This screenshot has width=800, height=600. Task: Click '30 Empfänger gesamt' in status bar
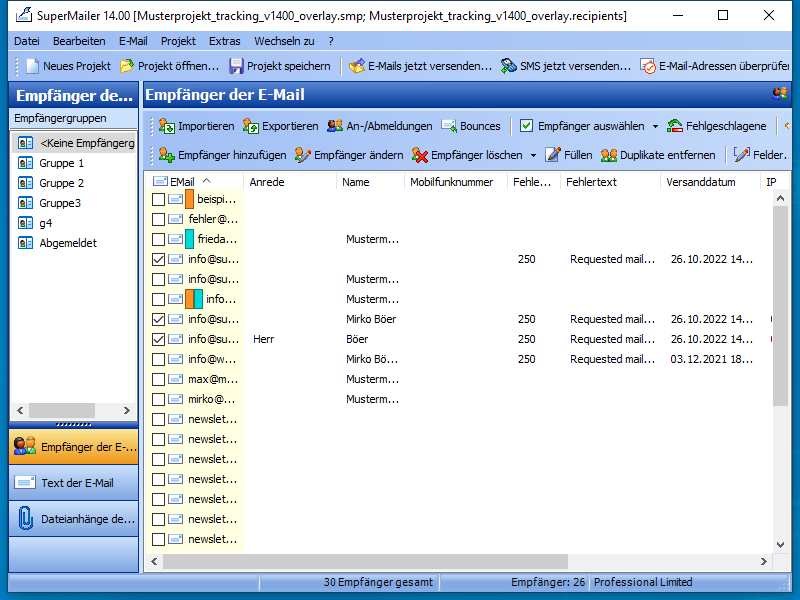tap(378, 582)
